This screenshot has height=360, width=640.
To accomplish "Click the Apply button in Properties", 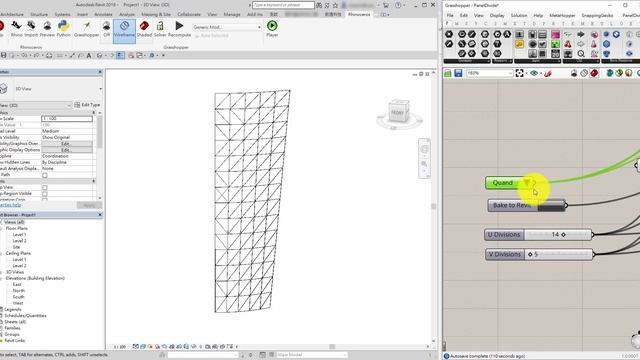I will (x=89, y=205).
